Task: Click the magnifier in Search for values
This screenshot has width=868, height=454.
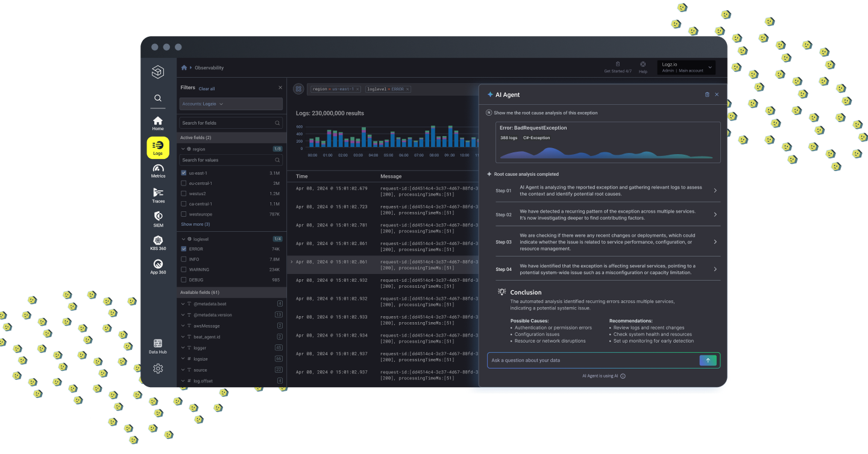Action: [278, 160]
